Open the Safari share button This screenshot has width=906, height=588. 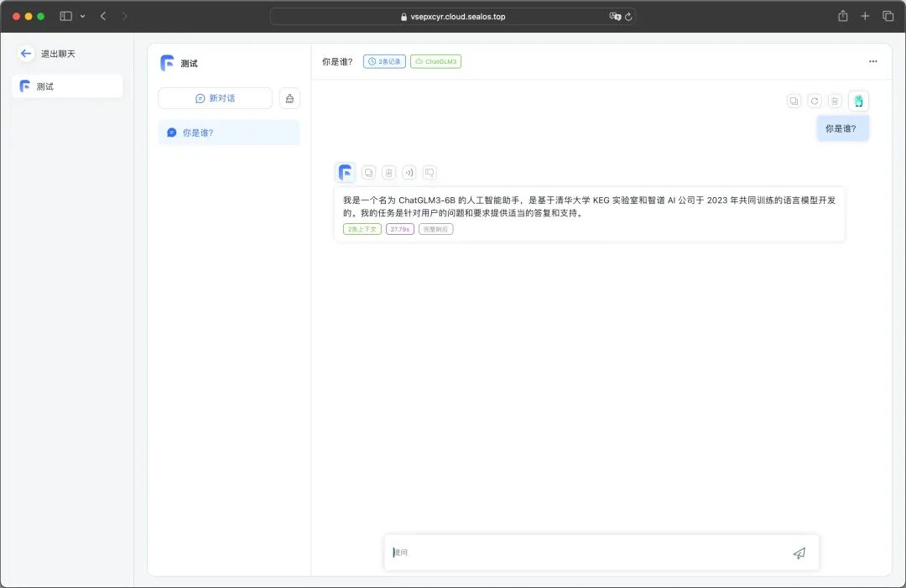coord(843,16)
